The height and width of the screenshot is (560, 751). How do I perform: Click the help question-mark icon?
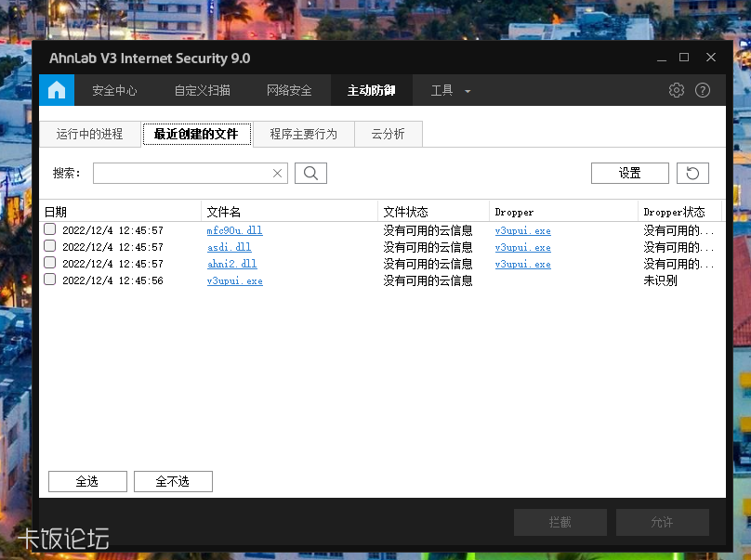coord(703,90)
